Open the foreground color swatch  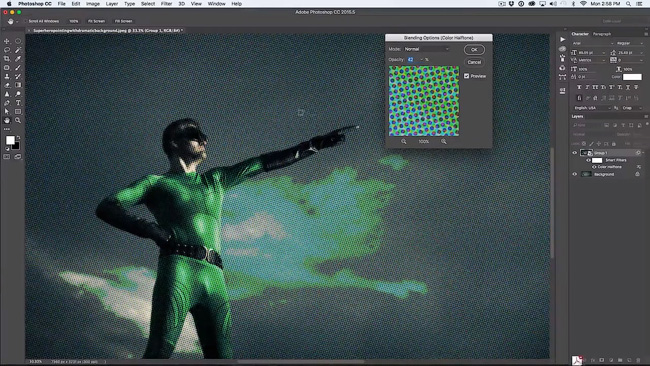(x=10, y=141)
